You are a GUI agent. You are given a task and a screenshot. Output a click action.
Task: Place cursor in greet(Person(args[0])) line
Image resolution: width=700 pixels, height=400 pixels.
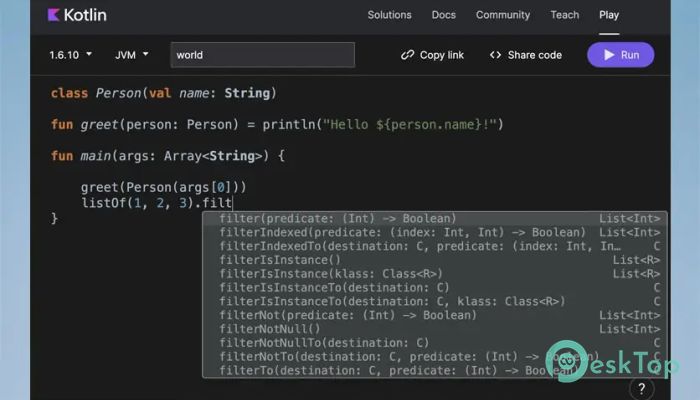163,187
